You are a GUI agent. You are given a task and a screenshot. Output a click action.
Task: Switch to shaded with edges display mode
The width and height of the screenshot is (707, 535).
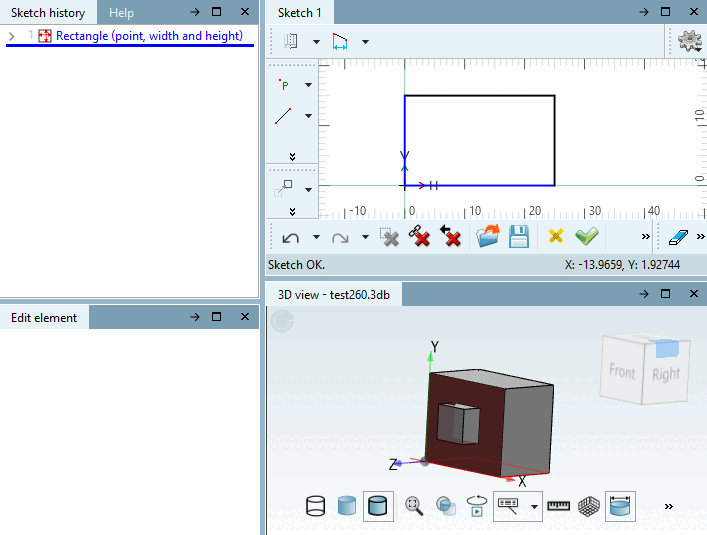[378, 506]
